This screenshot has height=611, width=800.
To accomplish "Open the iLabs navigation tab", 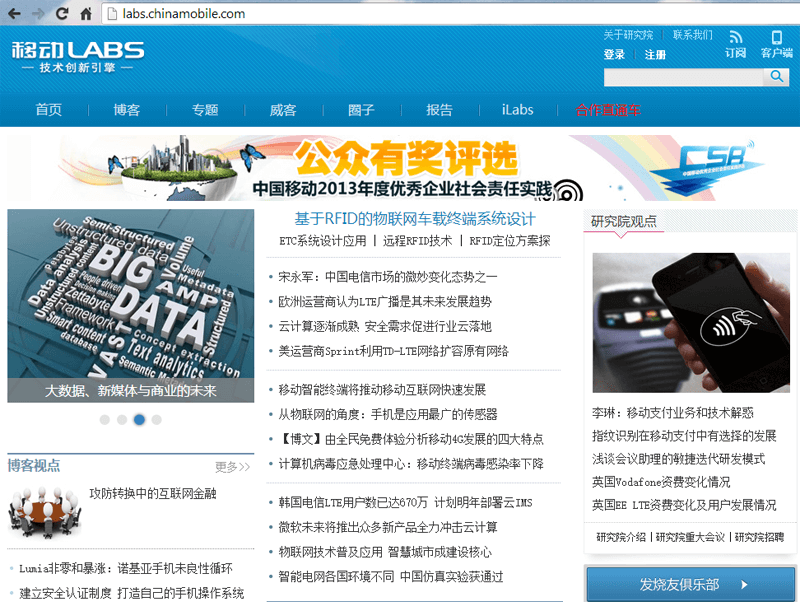I will [x=517, y=110].
